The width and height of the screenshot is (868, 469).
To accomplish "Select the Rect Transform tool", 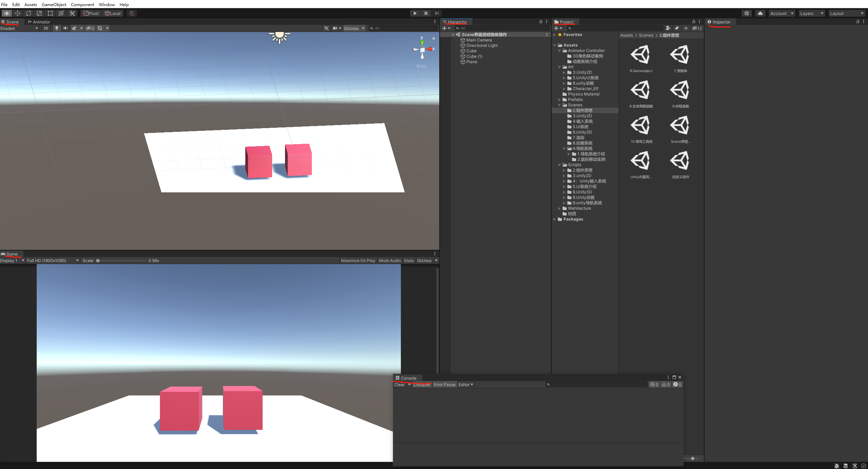I will pyautogui.click(x=50, y=13).
